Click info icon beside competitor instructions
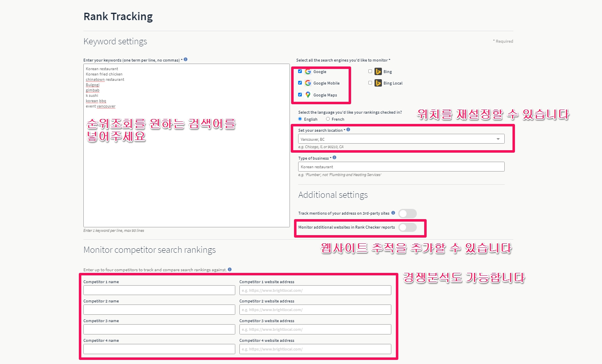Image resolution: width=602 pixels, height=364 pixels. 230,270
